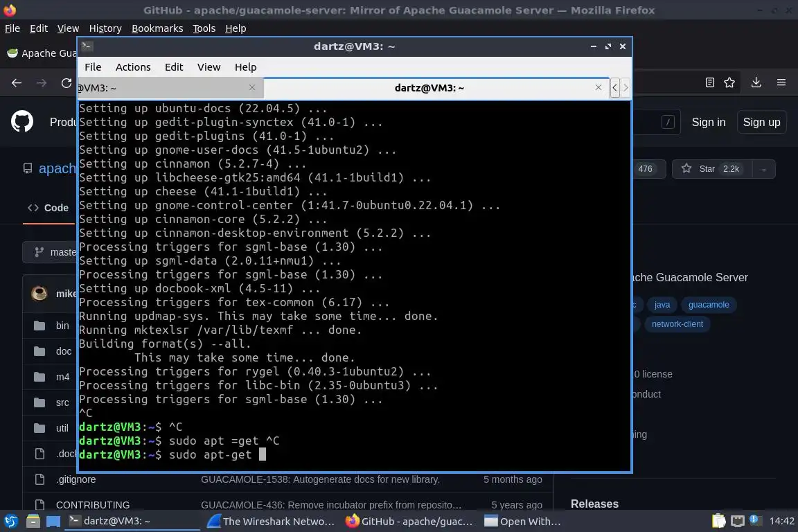Open GUACAMOLE-436 commit message

coord(331,505)
